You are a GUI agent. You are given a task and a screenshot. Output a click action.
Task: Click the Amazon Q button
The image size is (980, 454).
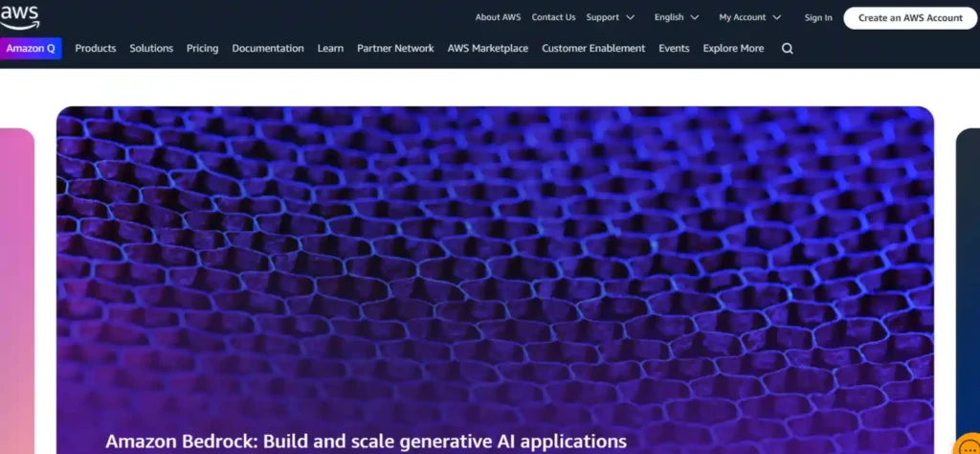[x=31, y=48]
